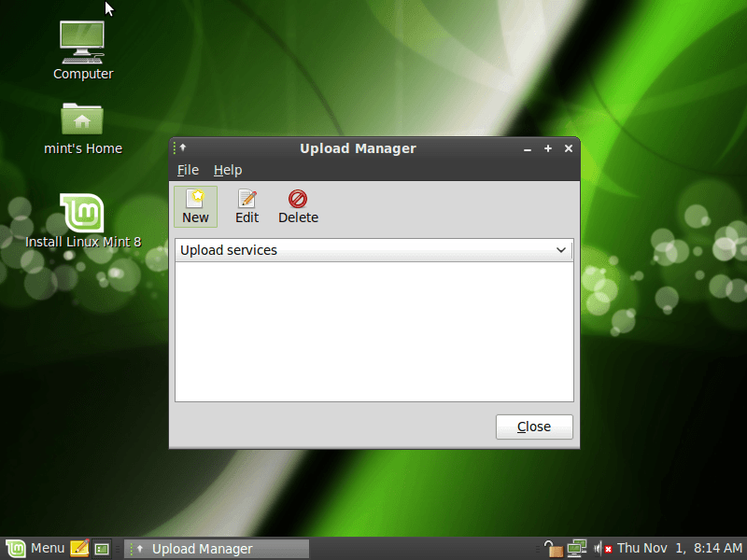Open the window menu icon in title bar

click(180, 148)
